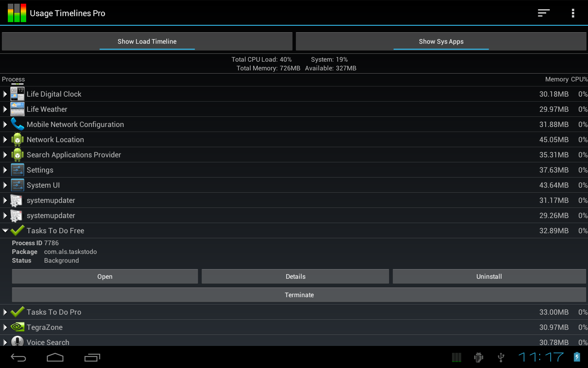Screen dimensions: 588x368
Task: Tap the battery indicator icon
Action: click(577, 357)
